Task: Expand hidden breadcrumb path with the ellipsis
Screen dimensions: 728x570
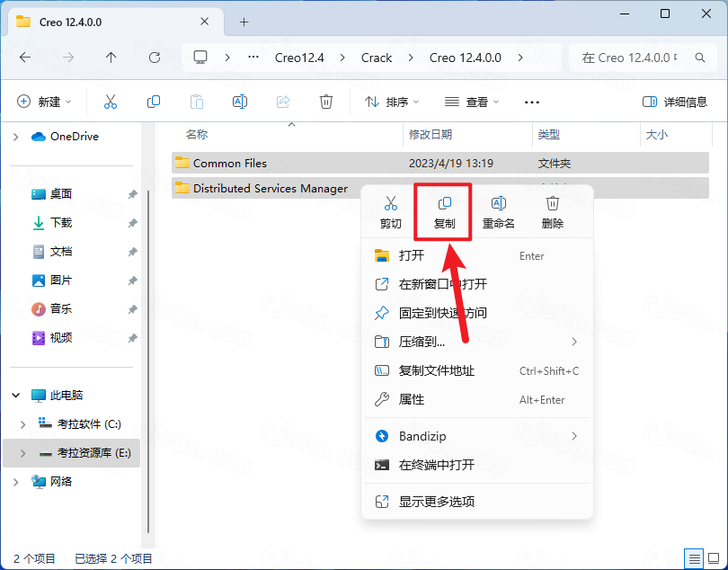Action: pos(253,58)
